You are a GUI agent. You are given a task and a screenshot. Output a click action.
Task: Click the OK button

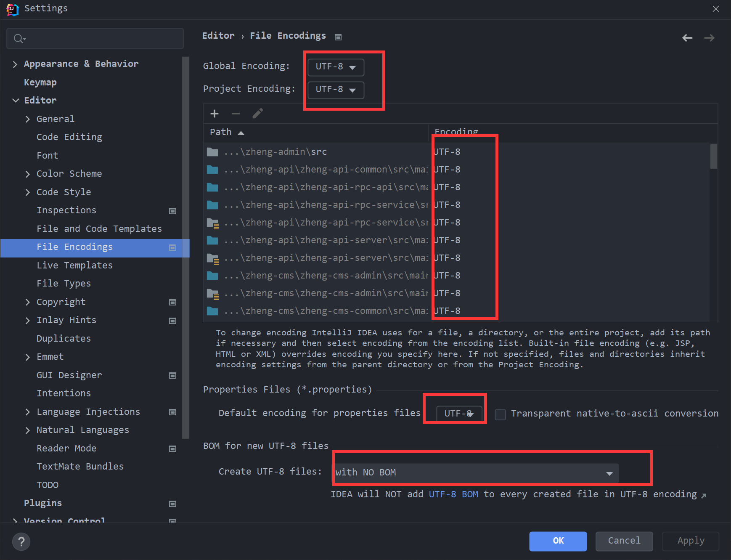pyautogui.click(x=558, y=541)
